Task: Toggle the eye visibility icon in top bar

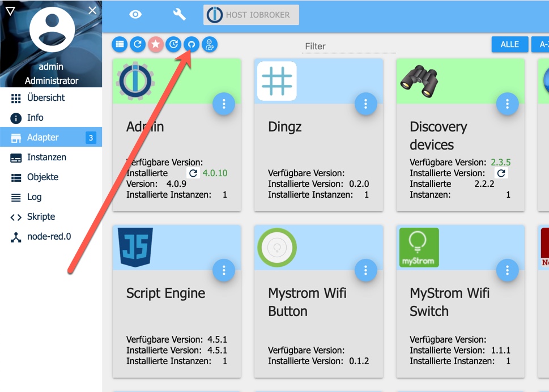Action: point(135,14)
